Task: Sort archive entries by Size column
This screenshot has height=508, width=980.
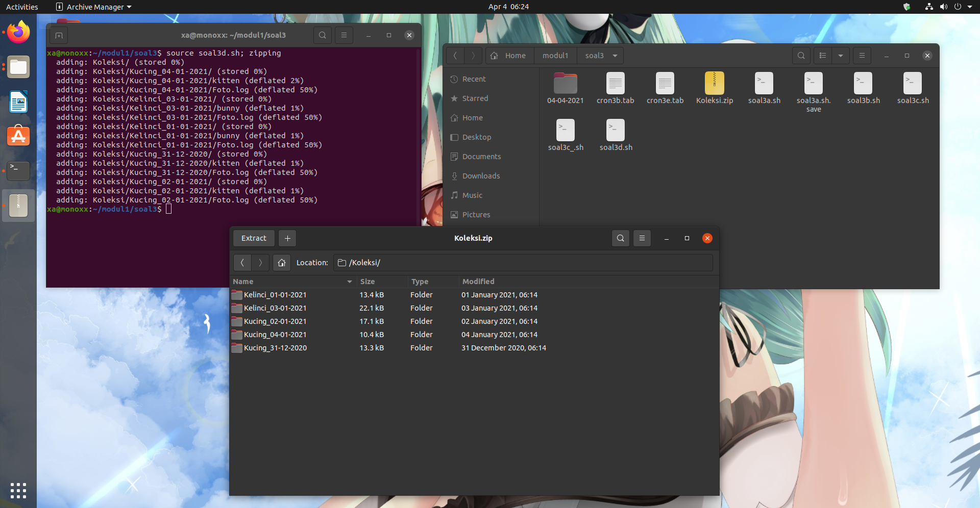Action: [x=383, y=282]
